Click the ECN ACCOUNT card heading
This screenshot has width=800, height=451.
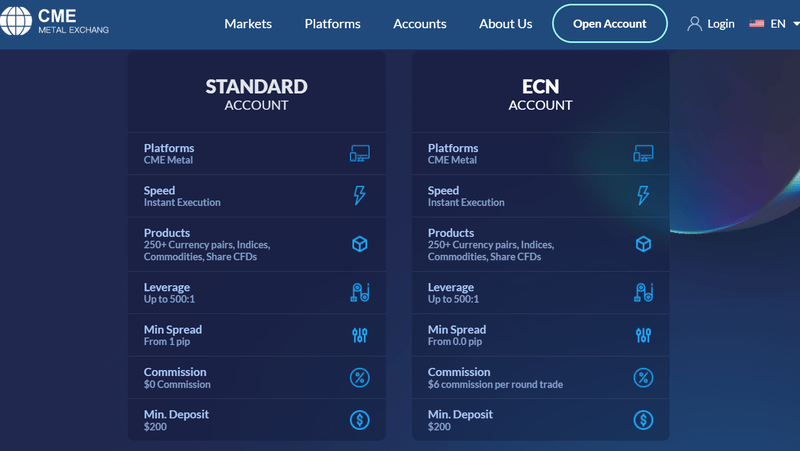540,95
